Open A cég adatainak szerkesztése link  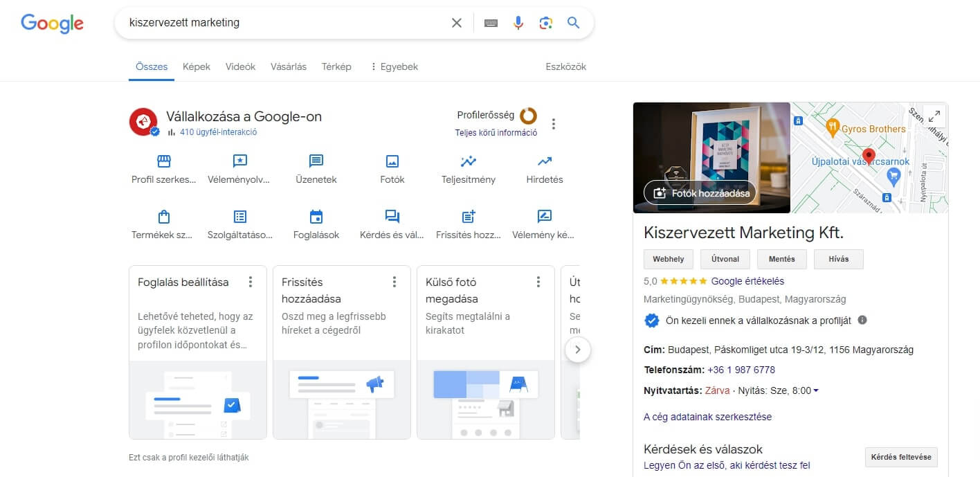(707, 417)
